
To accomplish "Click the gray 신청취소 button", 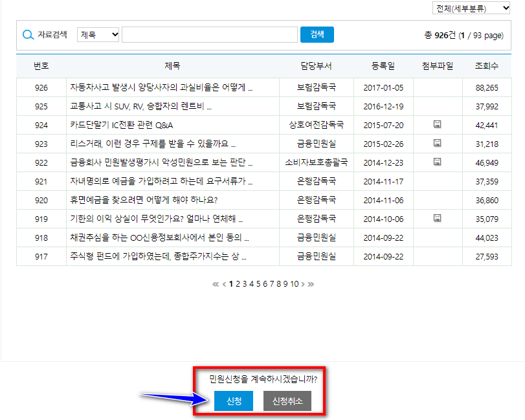I will tap(287, 401).
